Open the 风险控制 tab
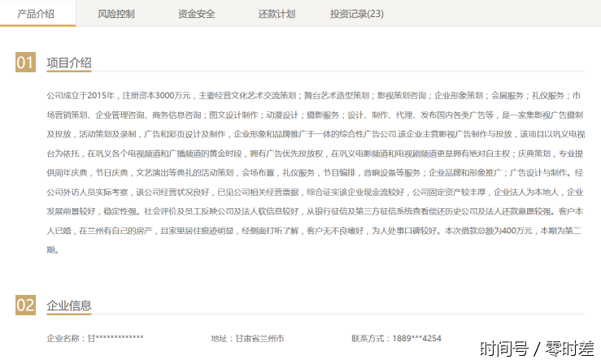The image size is (601, 364). coord(115,14)
